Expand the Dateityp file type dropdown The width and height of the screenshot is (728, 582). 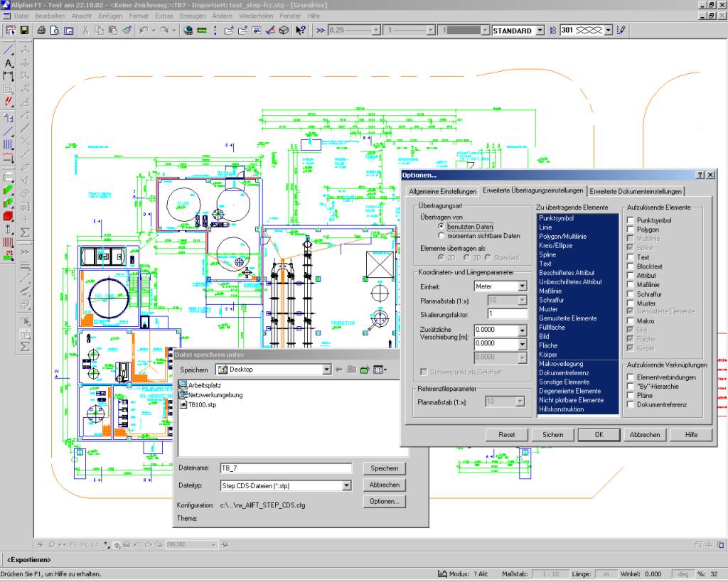(x=347, y=486)
